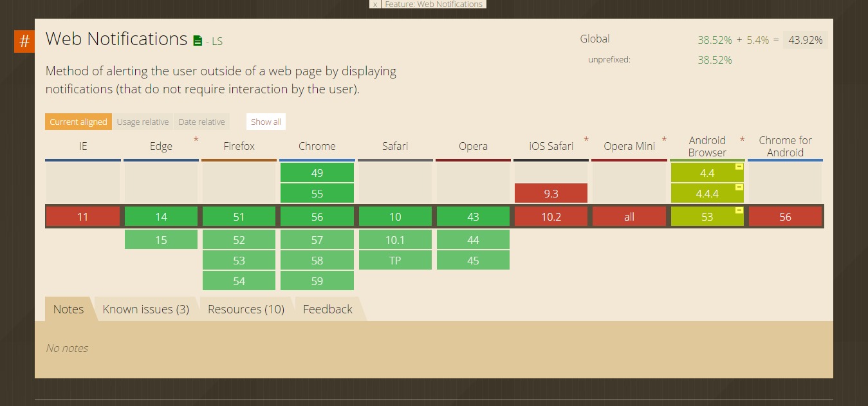Click the red asterisk next to Edge
868x406 pixels.
click(x=196, y=140)
